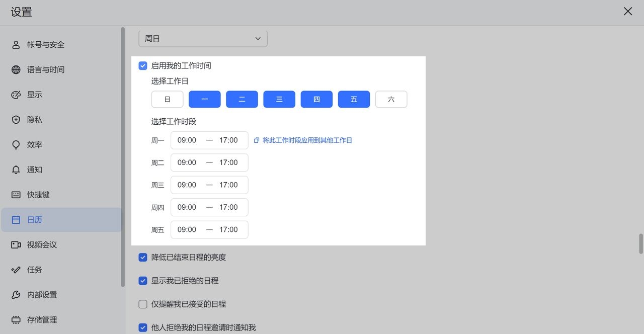Uncheck 启用我的工作时间 checkbox
Screen dimensions: 644x334
coord(143,65)
